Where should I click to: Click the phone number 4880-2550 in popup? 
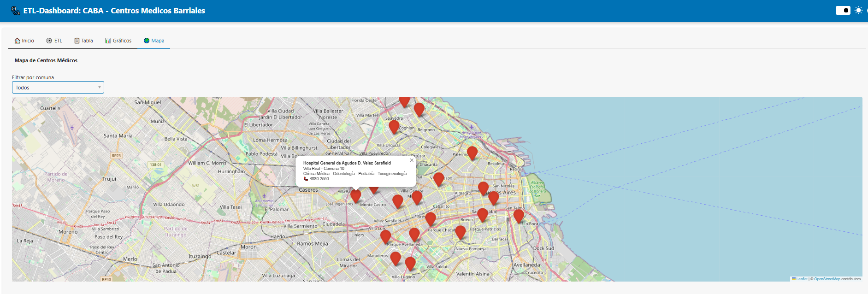(319, 179)
